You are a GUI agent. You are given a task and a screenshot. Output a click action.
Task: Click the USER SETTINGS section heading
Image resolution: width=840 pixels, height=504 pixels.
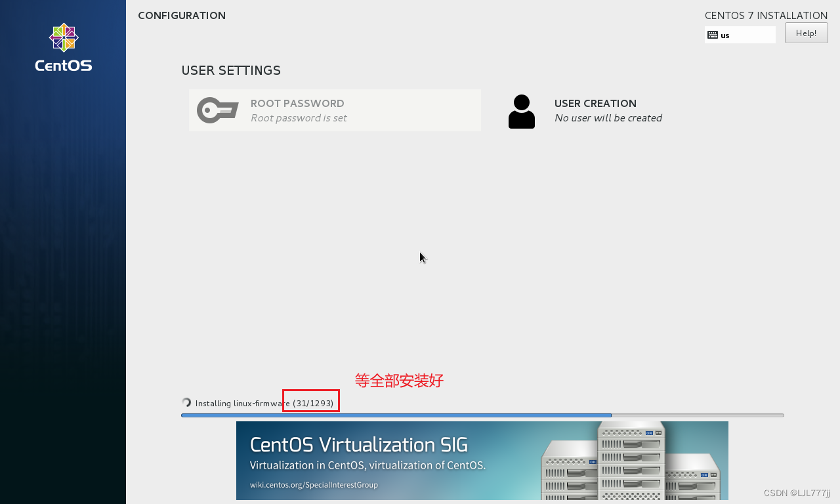pos(231,70)
